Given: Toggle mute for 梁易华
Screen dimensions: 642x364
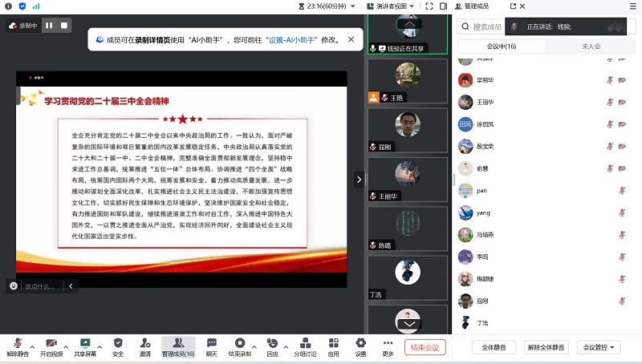Looking at the screenshot, I should coord(610,80).
